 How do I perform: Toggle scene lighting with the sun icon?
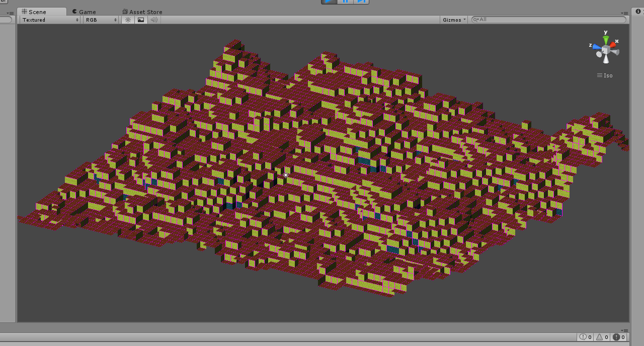coord(128,20)
